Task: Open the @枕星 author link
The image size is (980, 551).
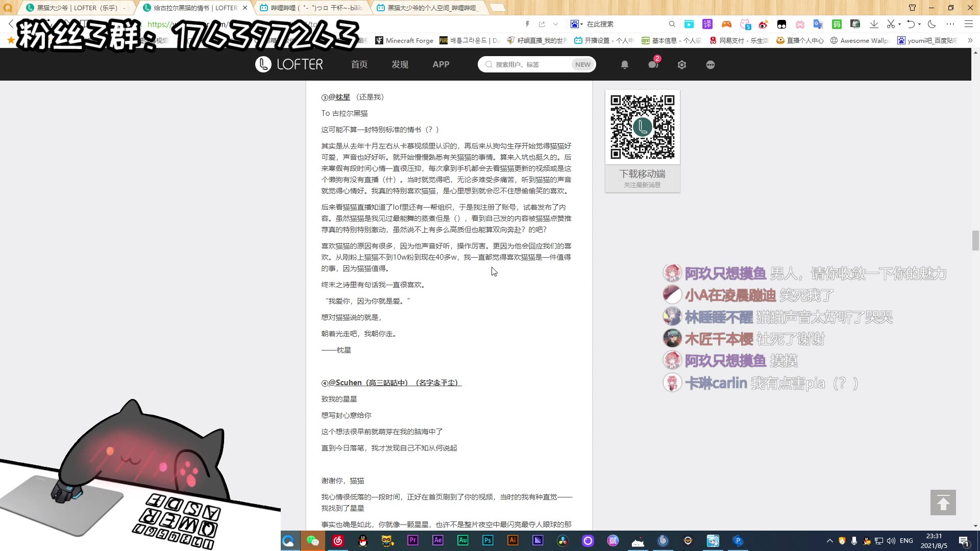Action: point(342,97)
